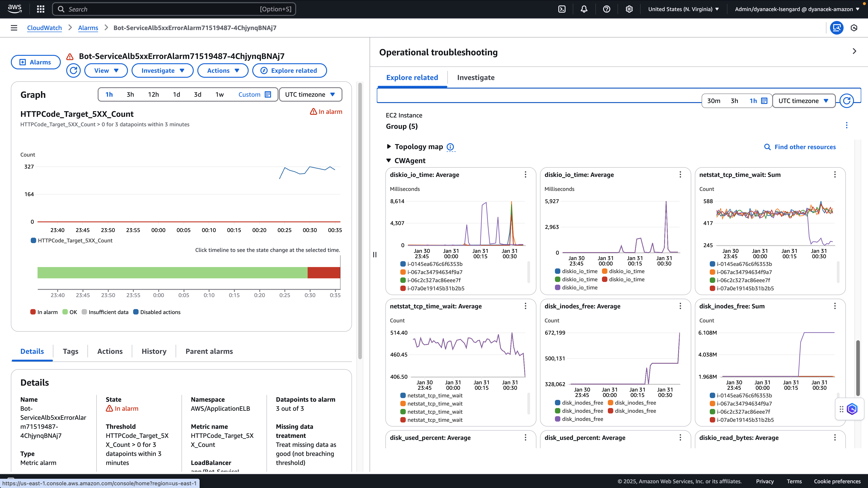Collapse the Operational troubleshooting panel arrow

click(854, 51)
